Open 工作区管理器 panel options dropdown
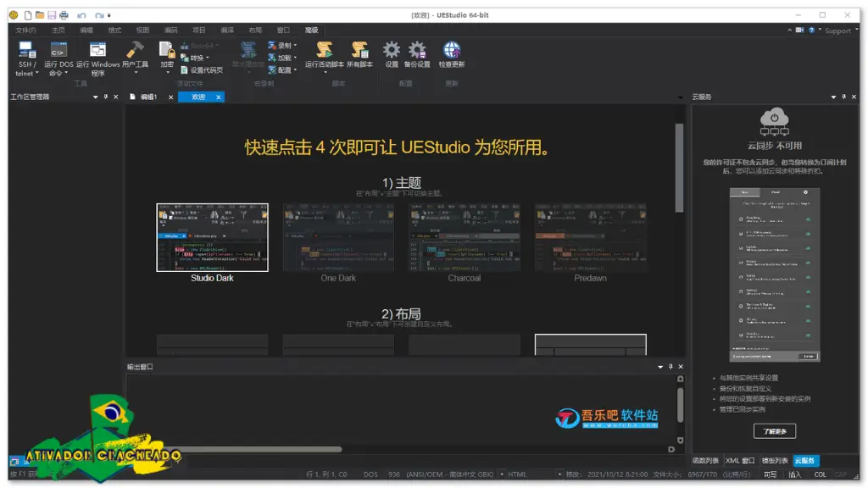Screen dimensions: 868x488 pos(95,97)
